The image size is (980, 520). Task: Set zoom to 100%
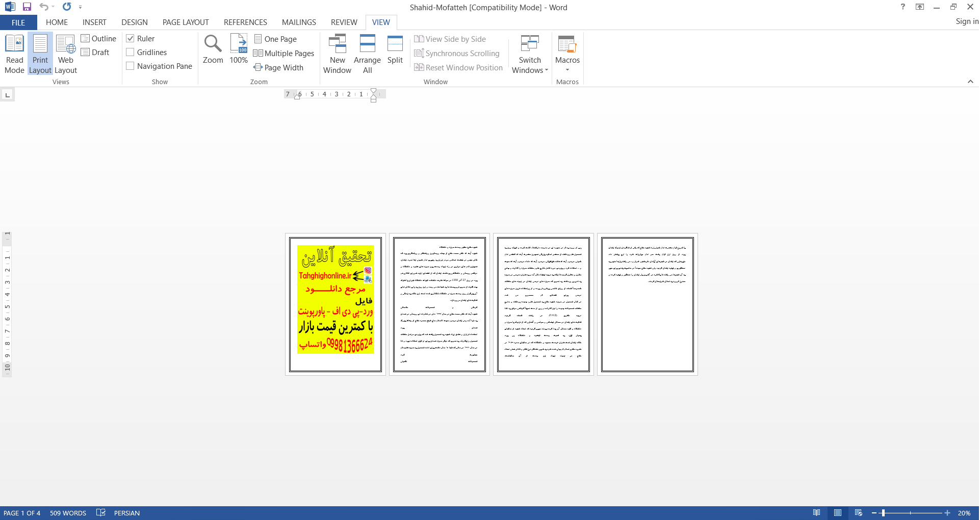(x=239, y=49)
